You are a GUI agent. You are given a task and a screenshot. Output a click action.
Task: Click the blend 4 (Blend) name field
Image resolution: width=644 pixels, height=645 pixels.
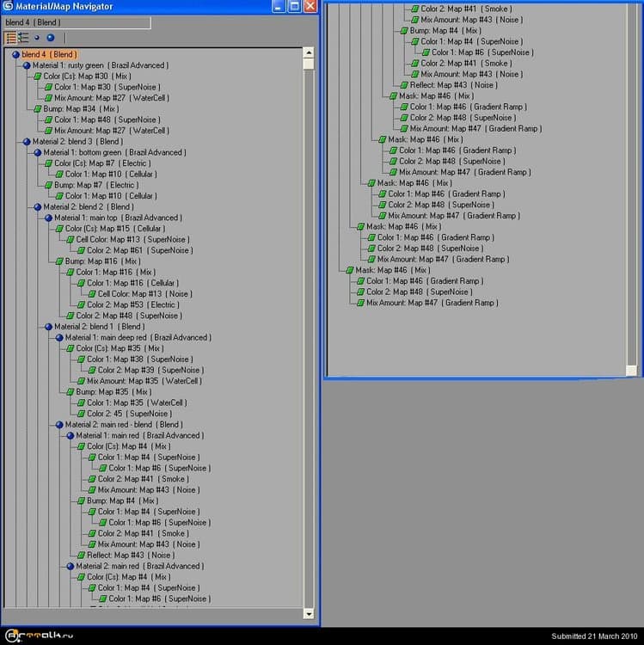76,22
